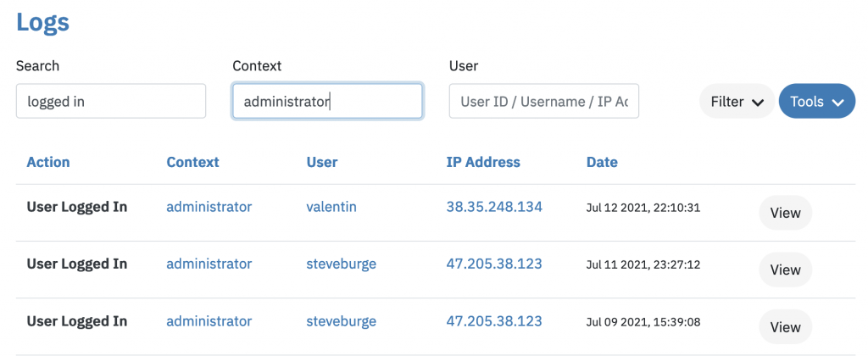Viewport: 868px width, 356px height.
Task: Open the valentin user link
Action: [x=331, y=206]
